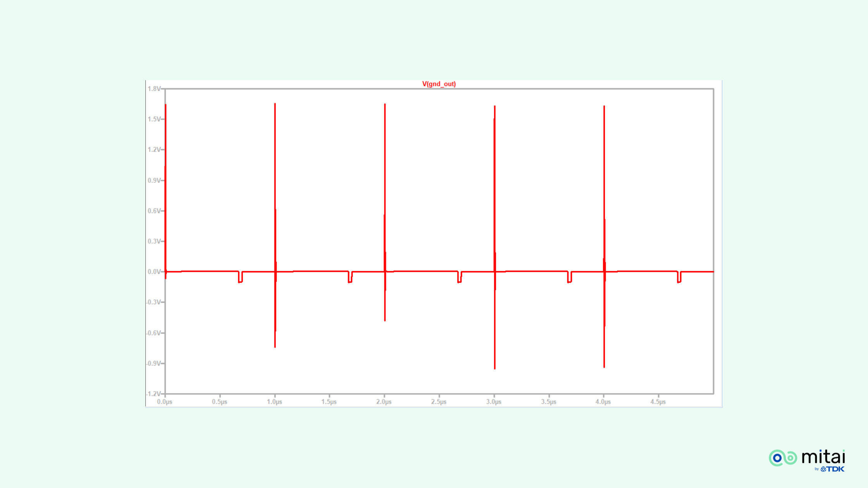Click the small dip before 1.0µs
The image size is (868, 488).
pyautogui.click(x=240, y=281)
